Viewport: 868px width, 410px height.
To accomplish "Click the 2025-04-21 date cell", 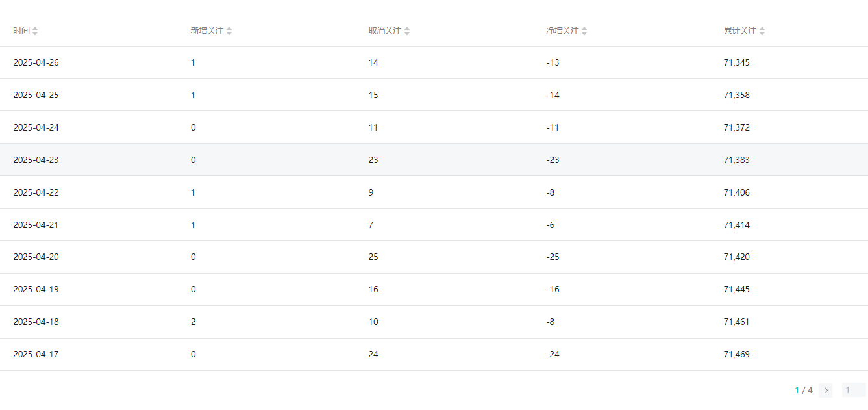I will click(x=36, y=225).
